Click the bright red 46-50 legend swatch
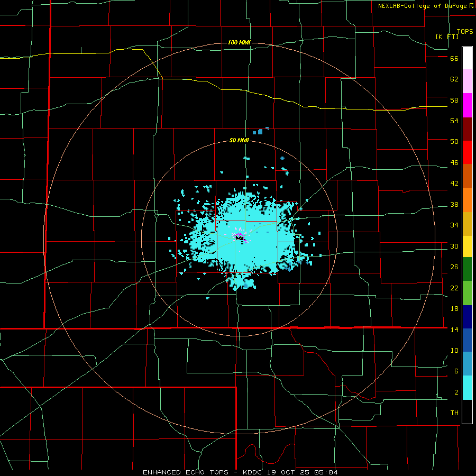The image size is (476, 476). point(467,152)
